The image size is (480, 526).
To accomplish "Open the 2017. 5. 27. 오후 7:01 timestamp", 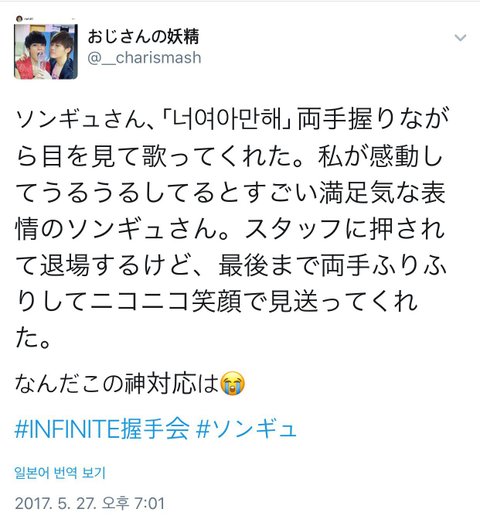I will pos(90,504).
